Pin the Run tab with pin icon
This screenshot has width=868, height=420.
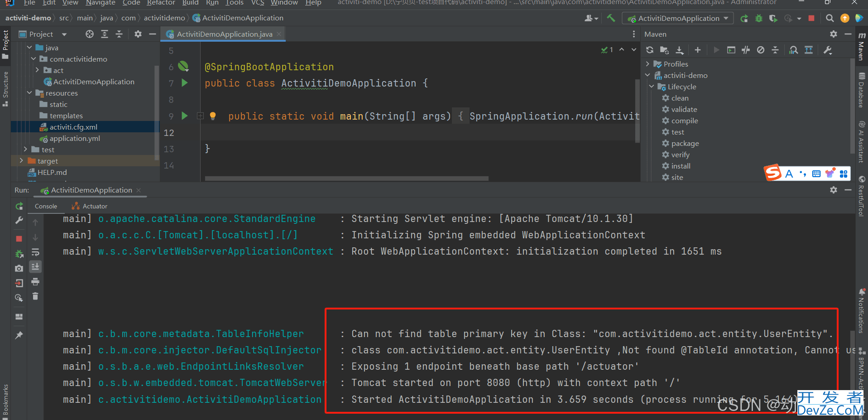19,335
